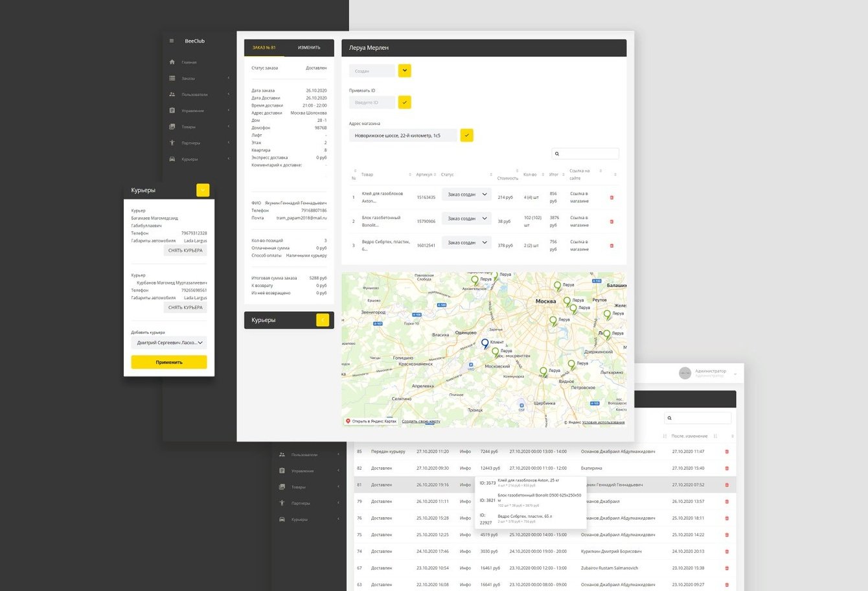This screenshot has height=591, width=868.
Task: Click Создать свою карту link
Action: pos(421,421)
